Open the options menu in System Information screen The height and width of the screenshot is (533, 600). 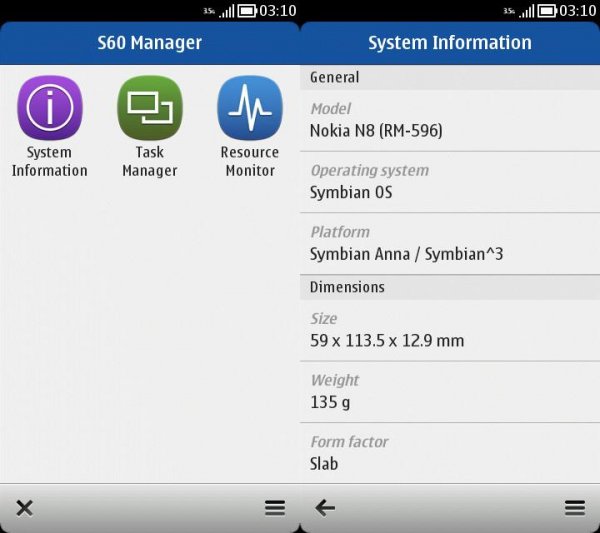(575, 508)
